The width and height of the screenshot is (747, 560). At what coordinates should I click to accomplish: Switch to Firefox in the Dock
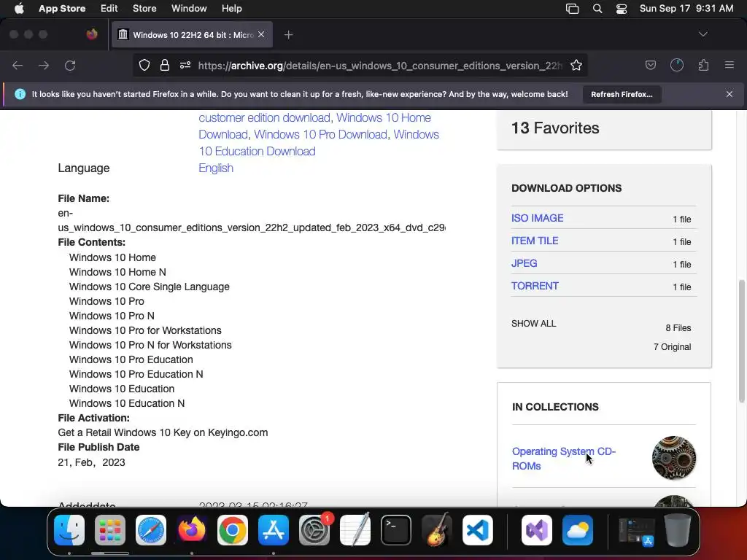[x=192, y=529]
